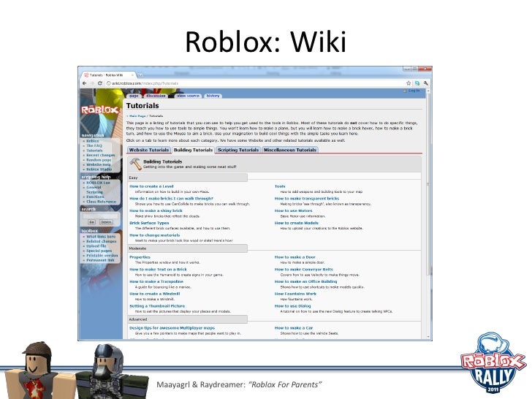The width and height of the screenshot is (532, 399).
Task: Click the hammer Building Tutorials icon
Action: click(x=136, y=164)
